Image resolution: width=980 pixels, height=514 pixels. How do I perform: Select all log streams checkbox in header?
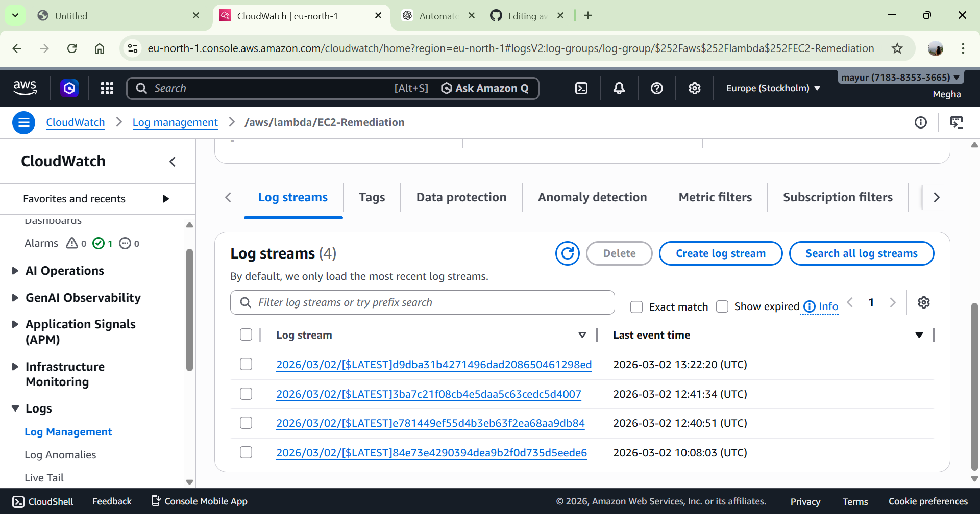point(246,335)
